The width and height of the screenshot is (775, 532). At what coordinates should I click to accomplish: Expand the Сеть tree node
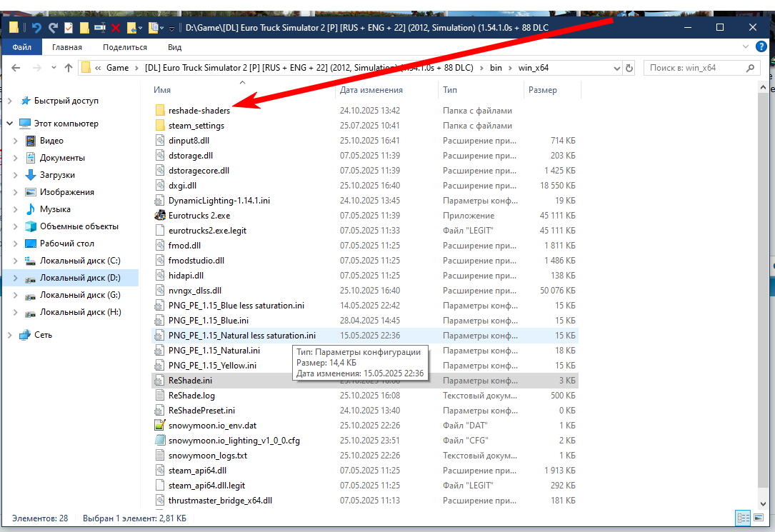coord(10,334)
